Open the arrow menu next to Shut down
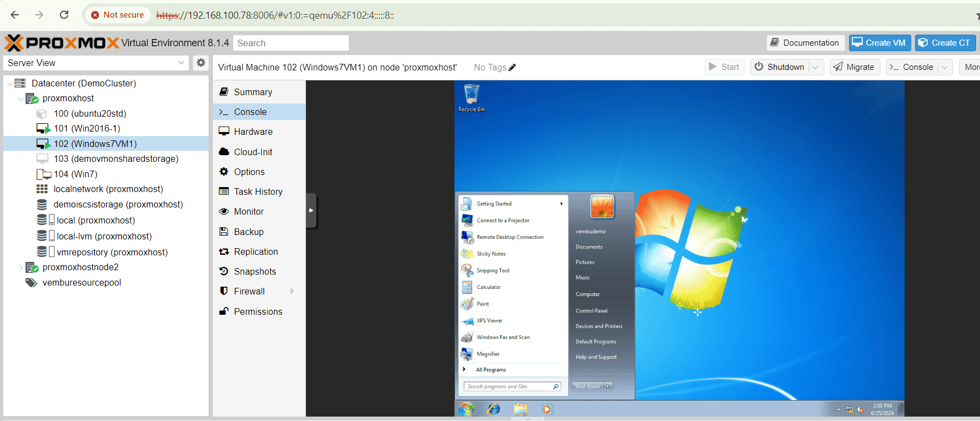The width and height of the screenshot is (980, 421). pos(608,386)
